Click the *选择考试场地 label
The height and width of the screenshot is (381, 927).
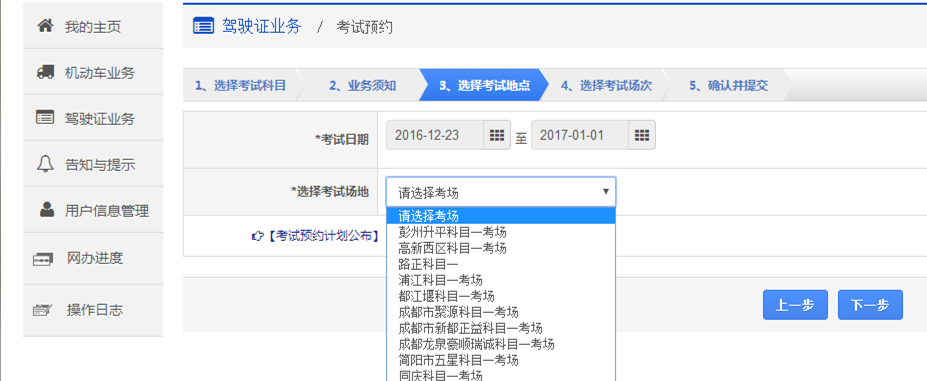[330, 191]
